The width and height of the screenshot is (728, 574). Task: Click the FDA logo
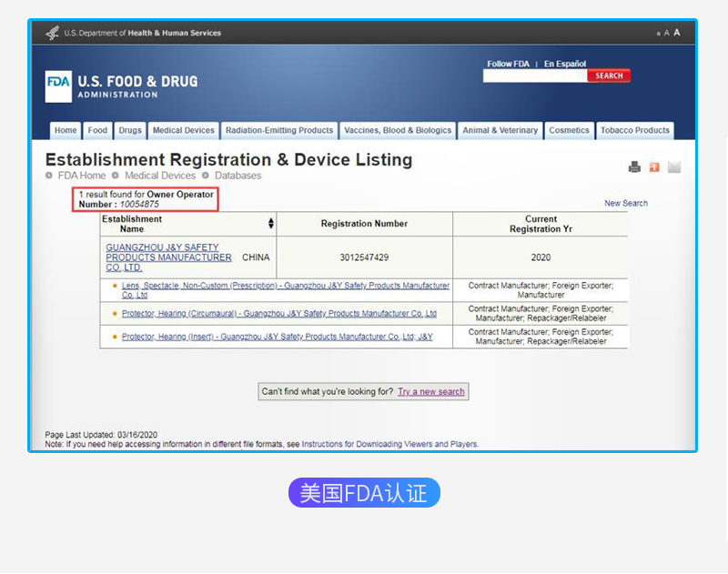58,86
